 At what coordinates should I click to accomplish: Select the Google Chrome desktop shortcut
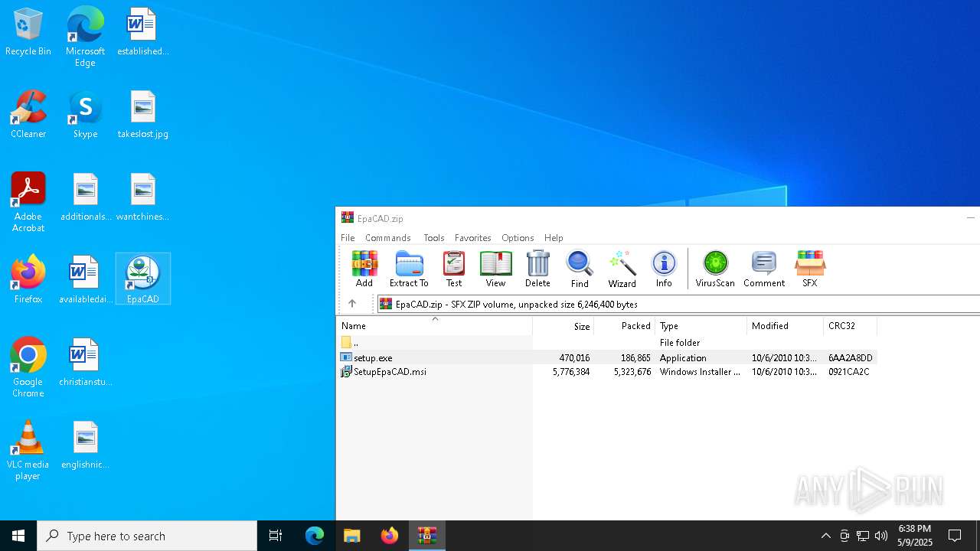coord(28,367)
